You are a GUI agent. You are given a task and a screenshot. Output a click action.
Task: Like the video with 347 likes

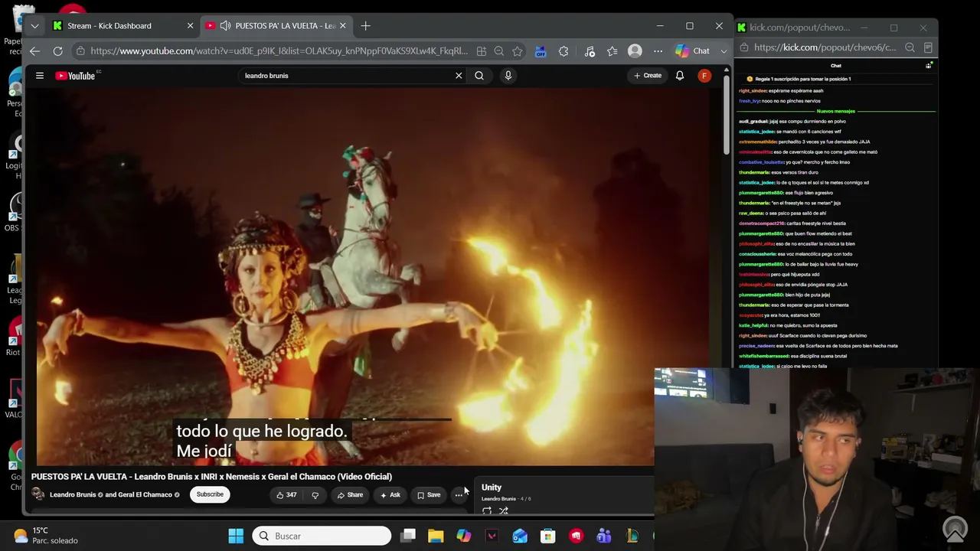(x=286, y=495)
